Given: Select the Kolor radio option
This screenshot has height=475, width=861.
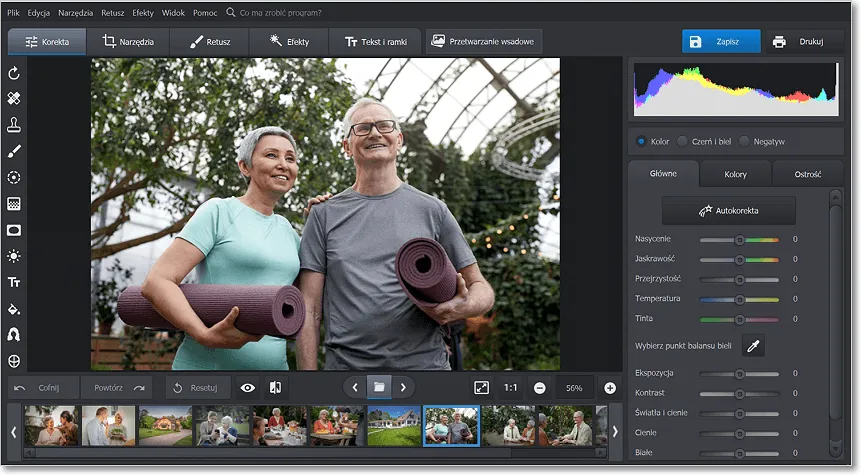Looking at the screenshot, I should pyautogui.click(x=641, y=142).
